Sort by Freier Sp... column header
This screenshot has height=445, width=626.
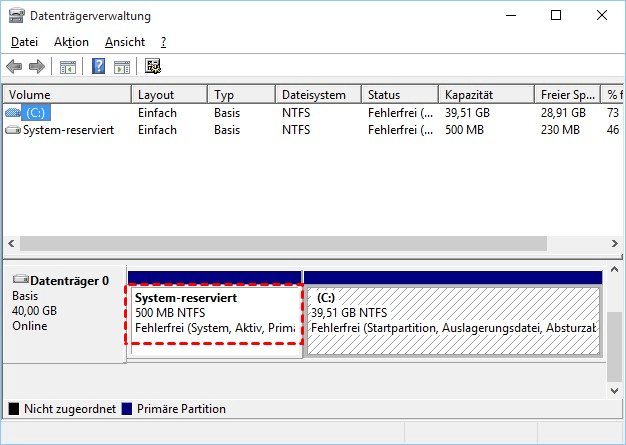click(x=567, y=95)
